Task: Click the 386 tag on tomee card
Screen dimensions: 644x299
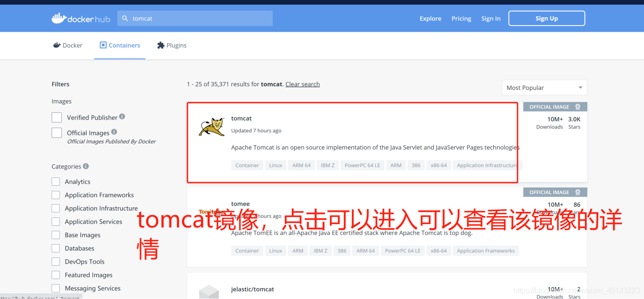Action: tap(342, 251)
